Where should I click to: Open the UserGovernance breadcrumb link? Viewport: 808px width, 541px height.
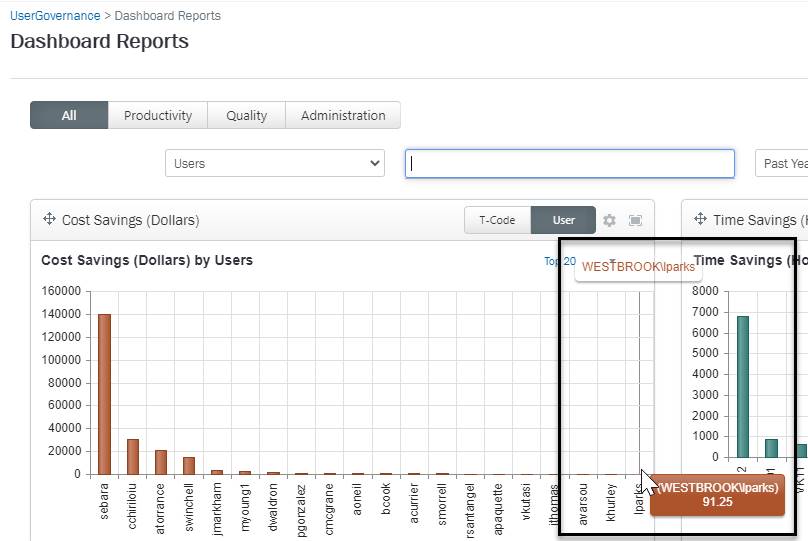[55, 16]
